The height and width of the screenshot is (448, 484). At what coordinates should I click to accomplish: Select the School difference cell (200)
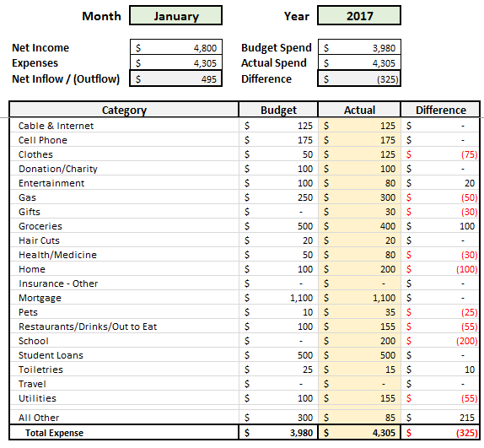point(440,341)
